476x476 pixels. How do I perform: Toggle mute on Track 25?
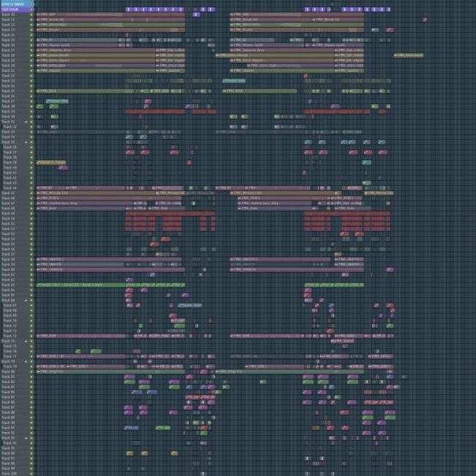[31, 91]
